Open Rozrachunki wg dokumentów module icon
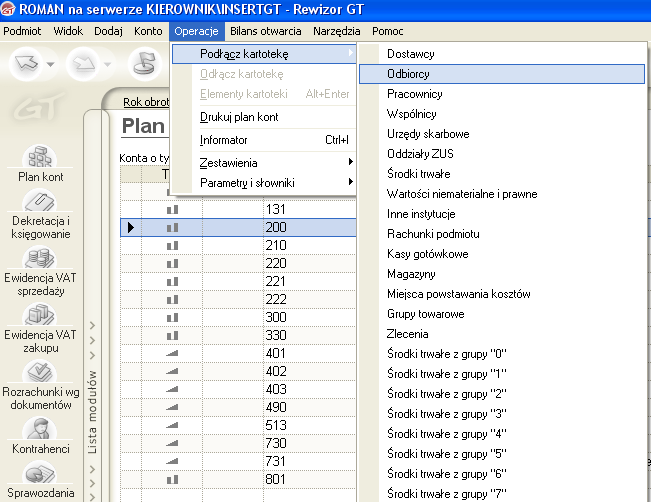651x502 pixels. (40, 371)
